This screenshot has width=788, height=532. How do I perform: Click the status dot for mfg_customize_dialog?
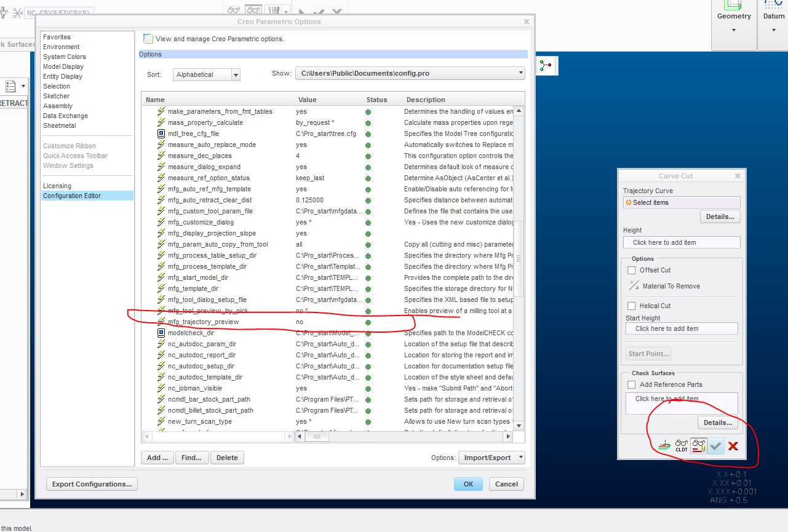click(x=368, y=222)
